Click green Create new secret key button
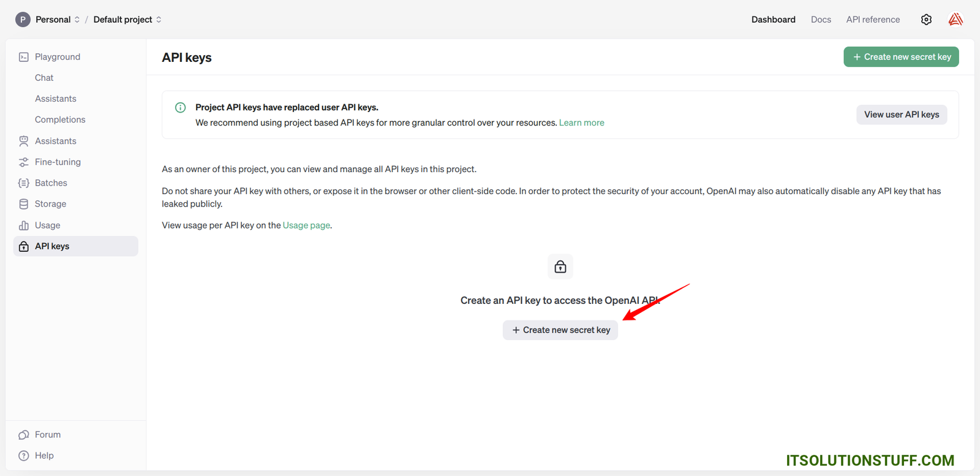The image size is (980, 476). (x=901, y=57)
